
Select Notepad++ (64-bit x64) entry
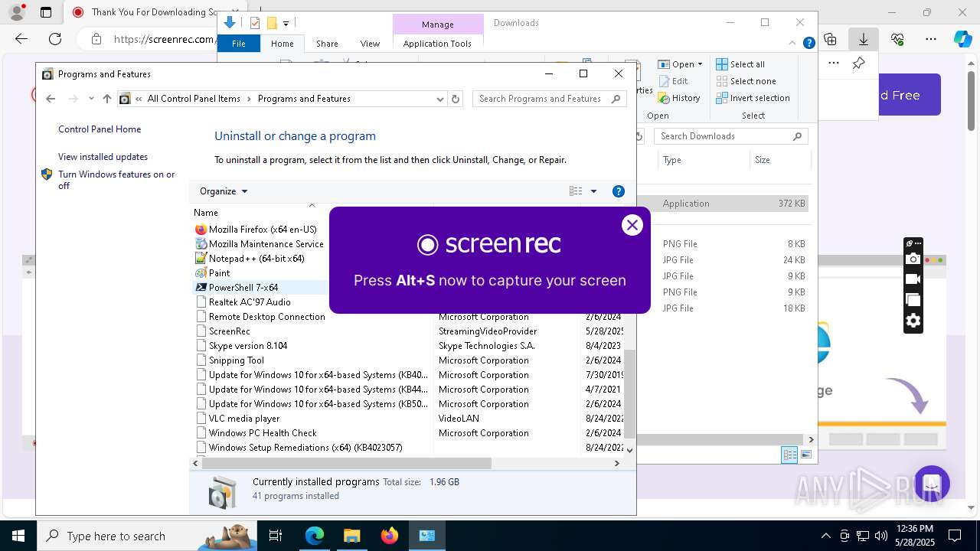256,259
